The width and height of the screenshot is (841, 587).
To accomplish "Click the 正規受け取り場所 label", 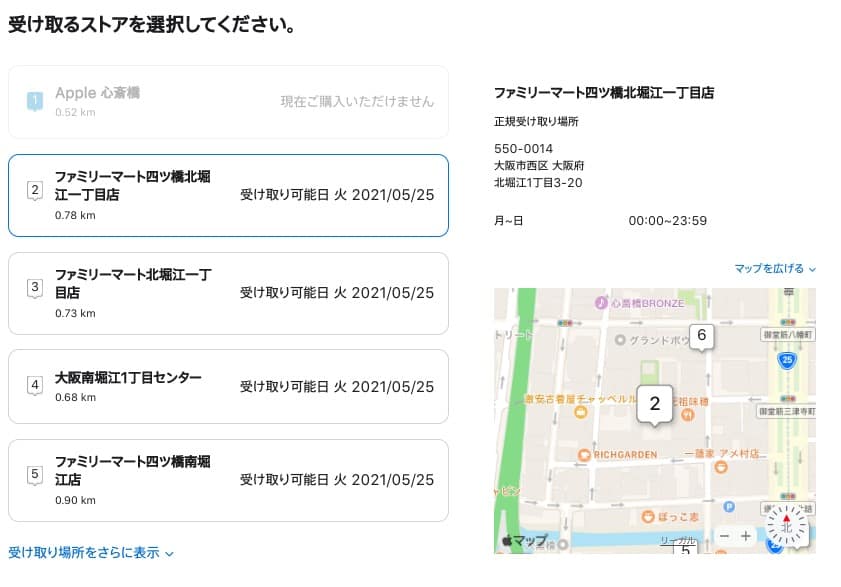I will [536, 121].
